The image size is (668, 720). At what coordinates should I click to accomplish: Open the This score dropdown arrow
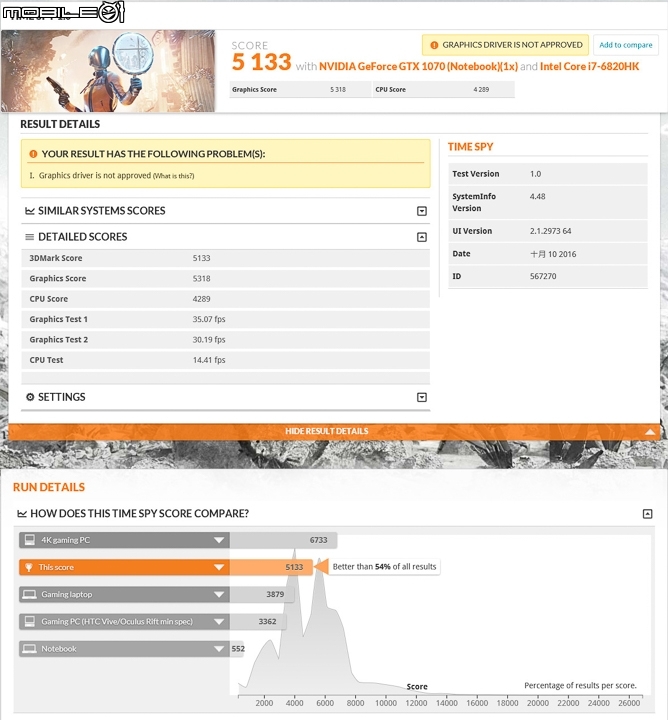click(x=219, y=567)
